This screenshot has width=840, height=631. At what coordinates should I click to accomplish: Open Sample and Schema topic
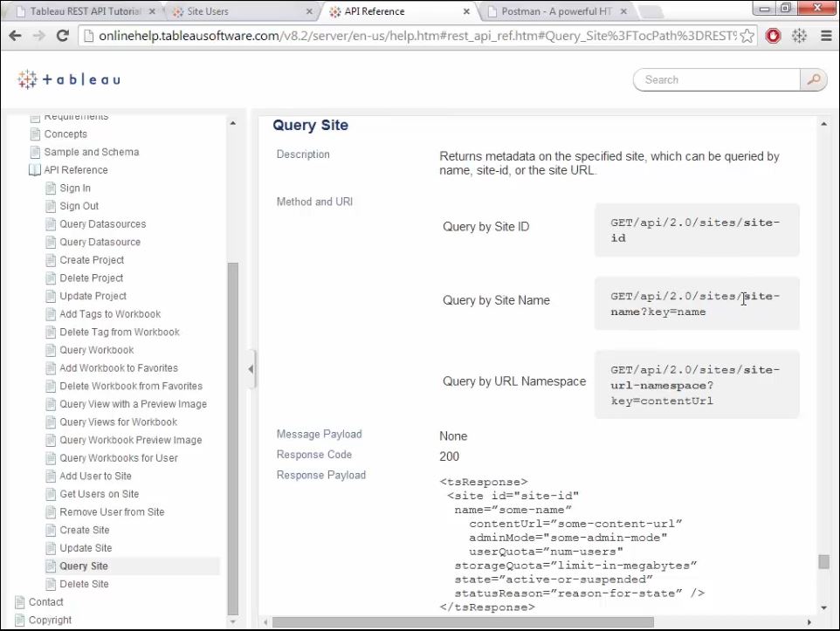(x=91, y=152)
